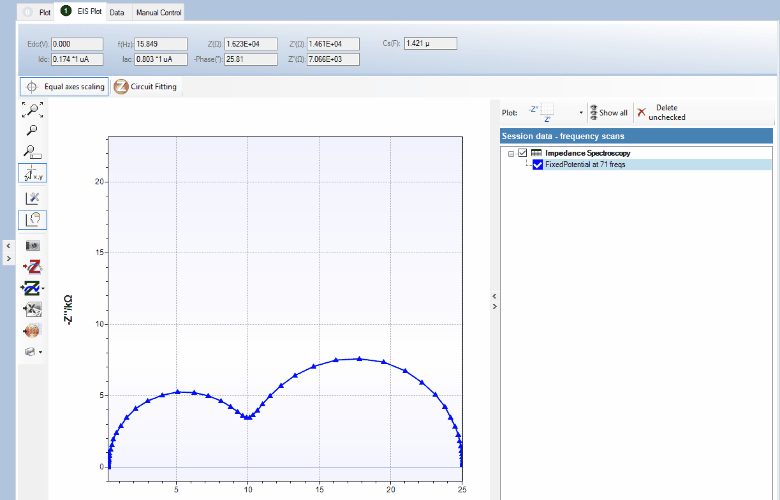This screenshot has width=780, height=500.
Task: Open the Plot type dropdown arrow
Action: click(x=581, y=113)
